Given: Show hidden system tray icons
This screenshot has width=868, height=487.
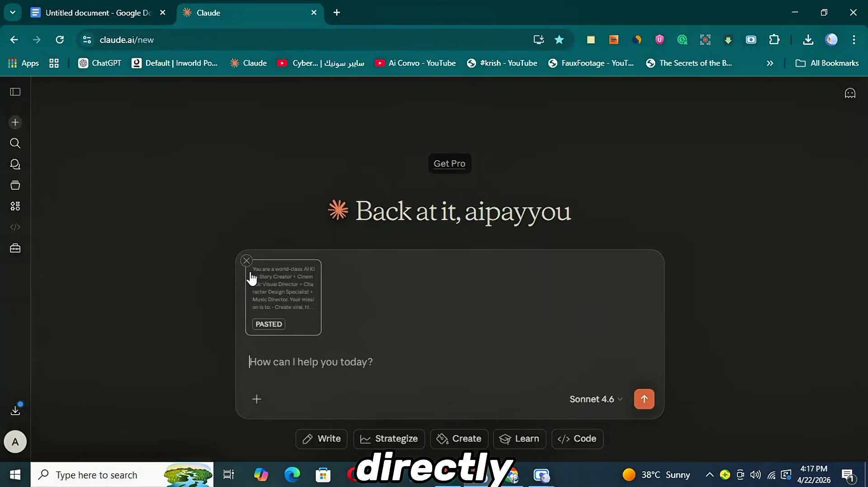Looking at the screenshot, I should pyautogui.click(x=709, y=475).
